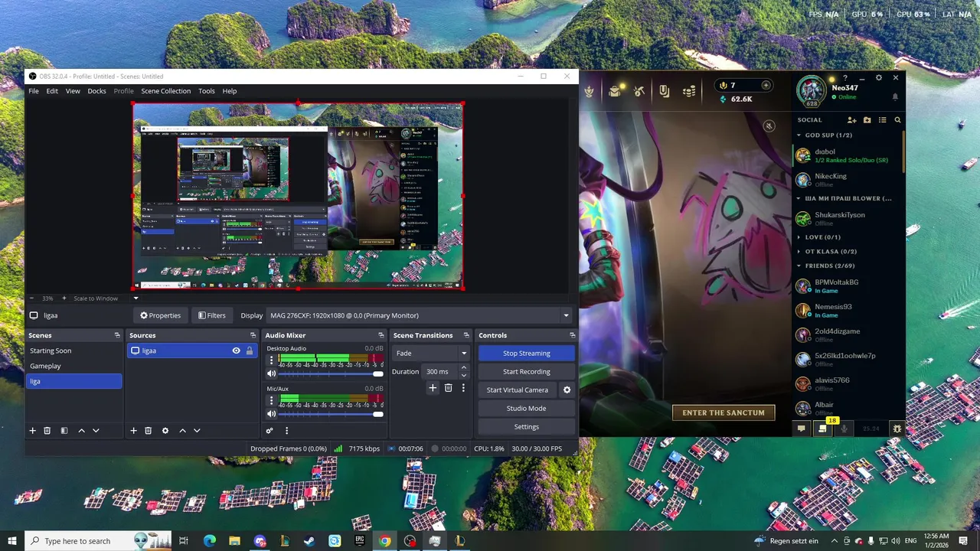
Task: Add a new source with plus icon
Action: pyautogui.click(x=133, y=431)
